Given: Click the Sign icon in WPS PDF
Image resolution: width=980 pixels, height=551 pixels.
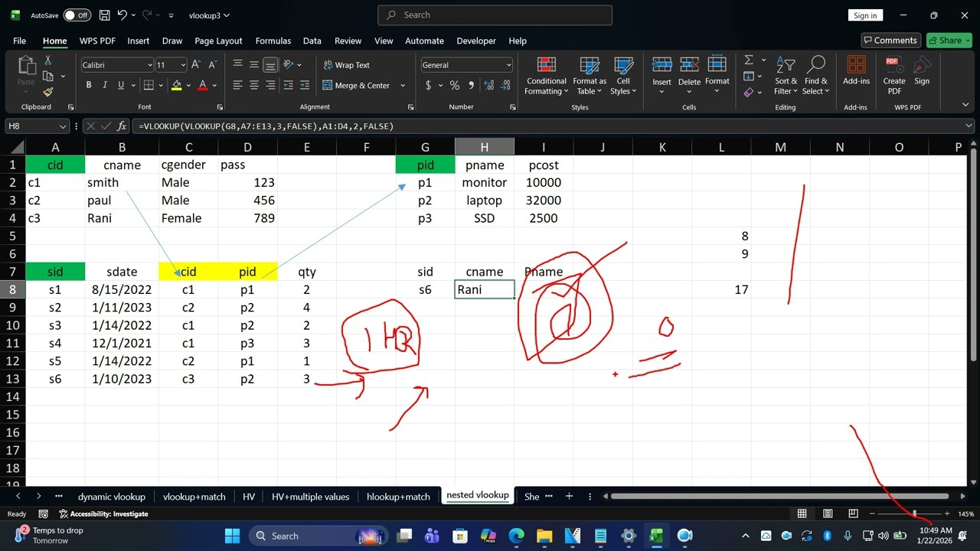Looking at the screenshot, I should click(x=922, y=72).
